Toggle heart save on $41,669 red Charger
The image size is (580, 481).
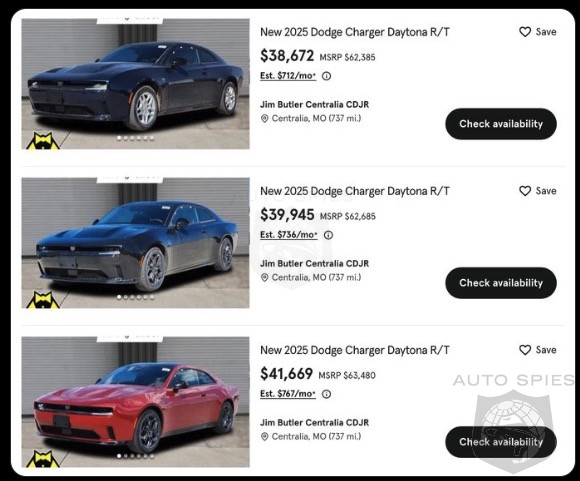[x=525, y=350]
